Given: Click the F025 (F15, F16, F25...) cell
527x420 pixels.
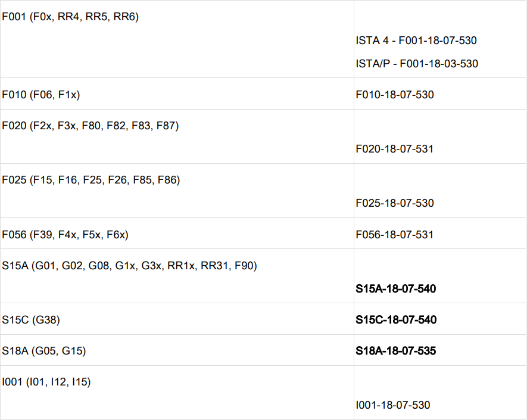Looking at the screenshot, I should [91, 180].
